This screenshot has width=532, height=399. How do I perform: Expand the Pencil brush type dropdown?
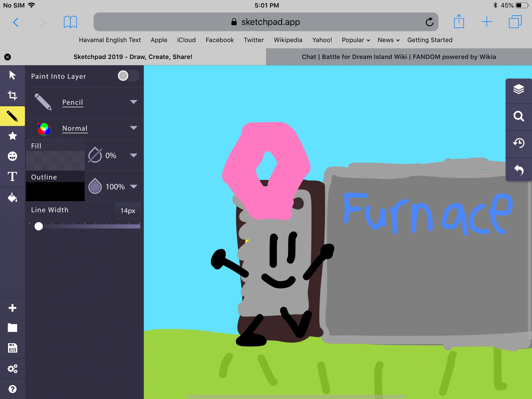[134, 102]
